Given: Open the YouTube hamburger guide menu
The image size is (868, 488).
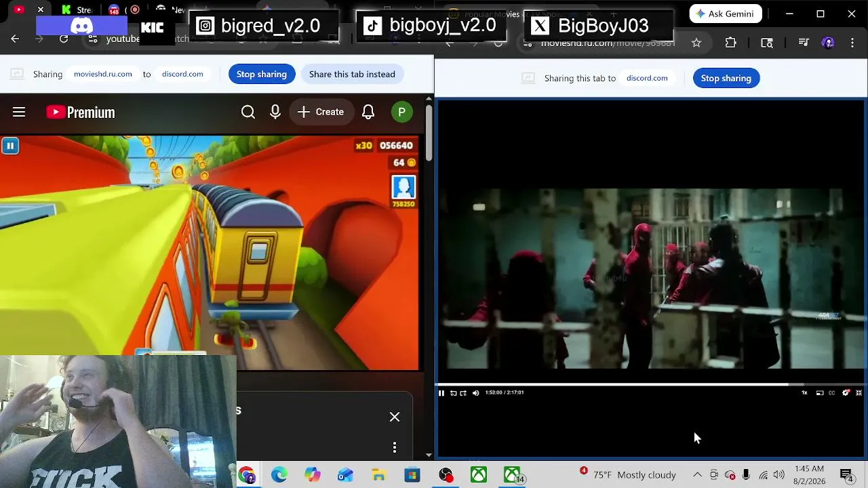Looking at the screenshot, I should pyautogui.click(x=19, y=112).
